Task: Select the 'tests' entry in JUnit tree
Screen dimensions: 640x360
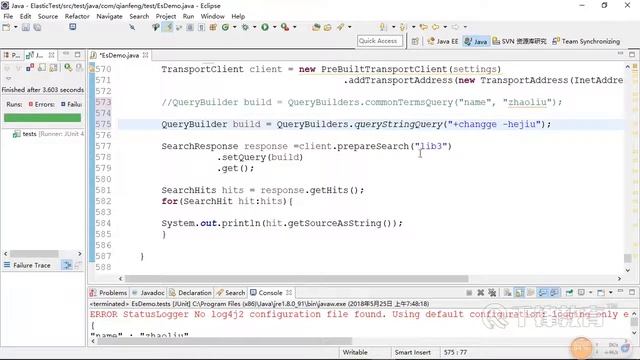Action: pos(48,134)
